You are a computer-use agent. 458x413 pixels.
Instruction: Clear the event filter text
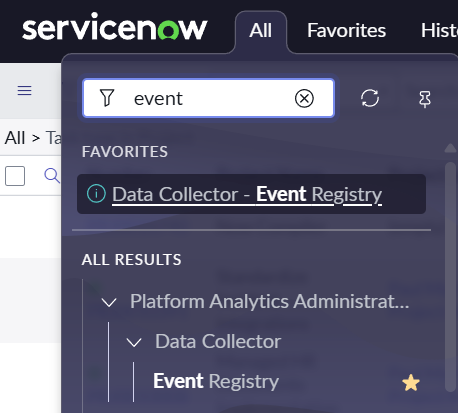(x=304, y=98)
